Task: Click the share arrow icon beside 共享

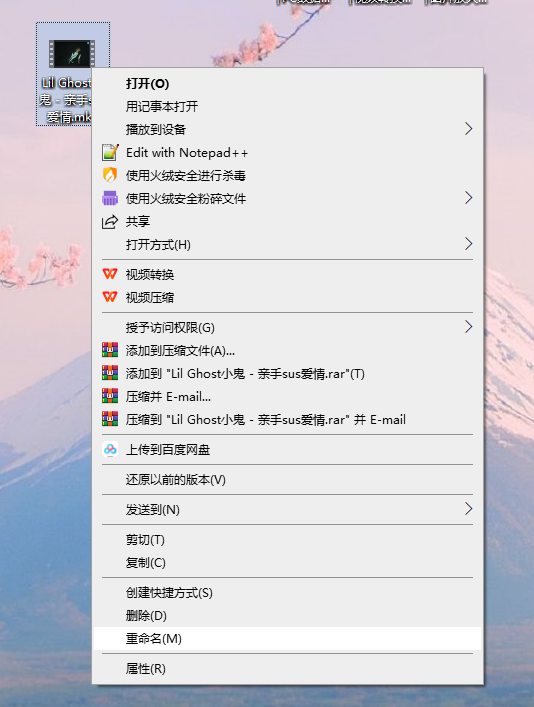Action: 110,221
